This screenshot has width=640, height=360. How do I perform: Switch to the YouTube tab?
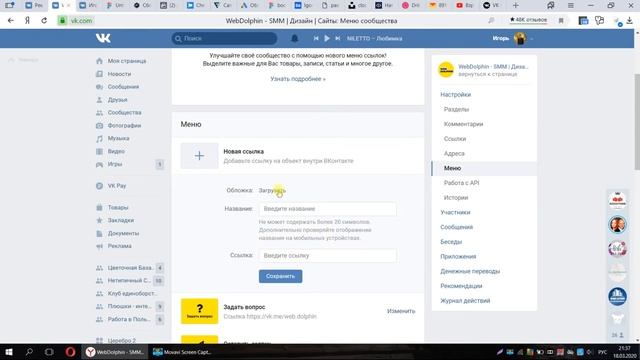click(x=464, y=5)
